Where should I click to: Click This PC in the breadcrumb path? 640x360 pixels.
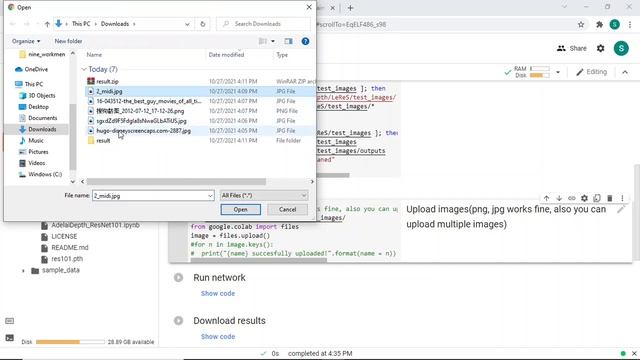(81, 24)
